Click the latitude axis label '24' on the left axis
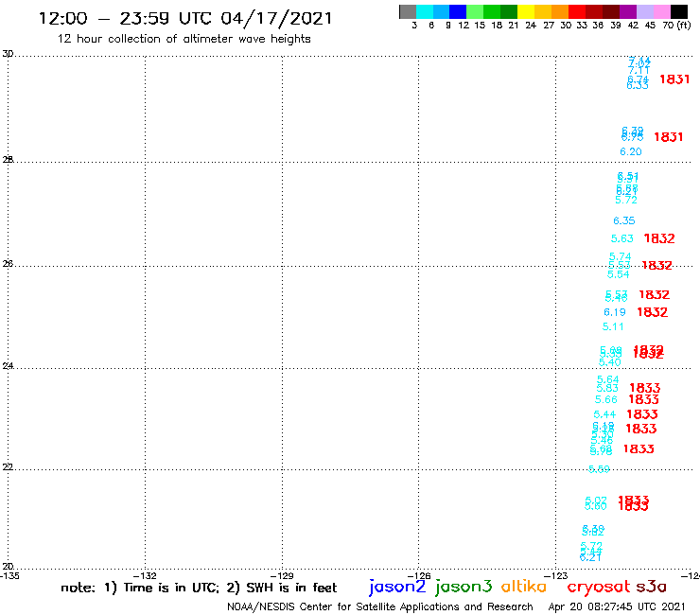700x615 pixels. pos(8,366)
